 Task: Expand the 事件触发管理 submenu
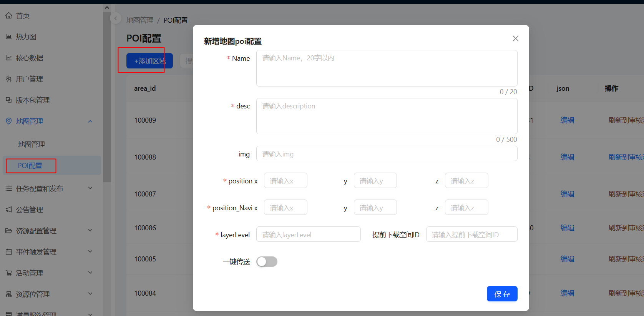pyautogui.click(x=90, y=252)
